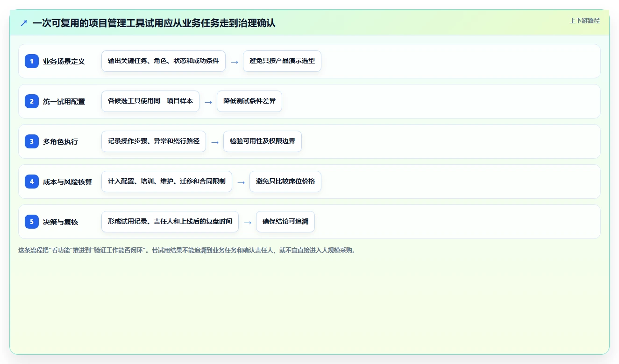Click the 业务场景定义 step label
Image resolution: width=619 pixels, height=364 pixels.
click(x=64, y=62)
